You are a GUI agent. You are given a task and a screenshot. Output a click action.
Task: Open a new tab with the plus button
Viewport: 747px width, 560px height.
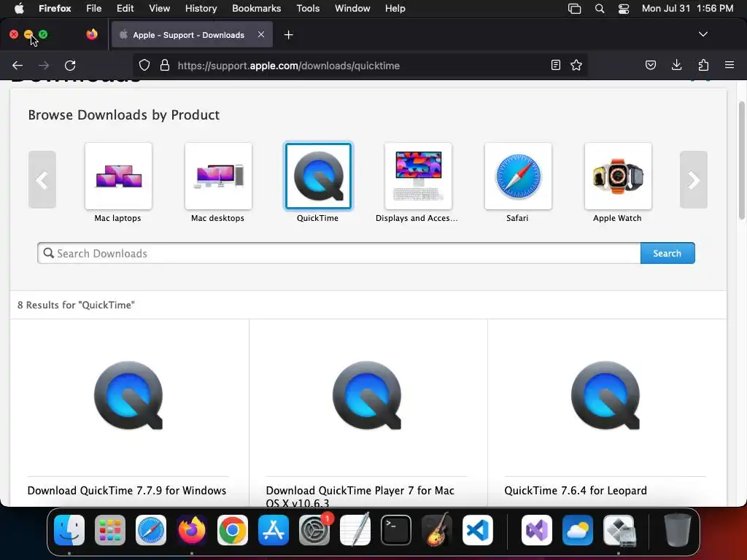288,35
